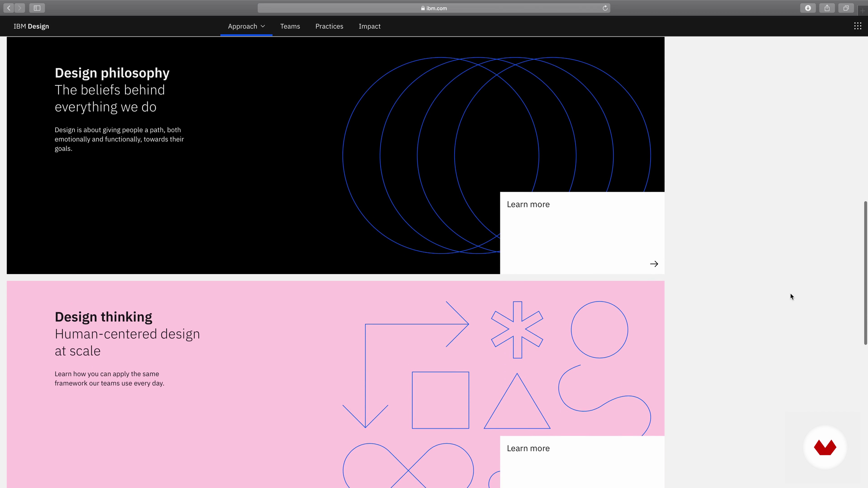Go to IBM Design home link
Viewport: 868px width, 488px height.
pyautogui.click(x=31, y=26)
